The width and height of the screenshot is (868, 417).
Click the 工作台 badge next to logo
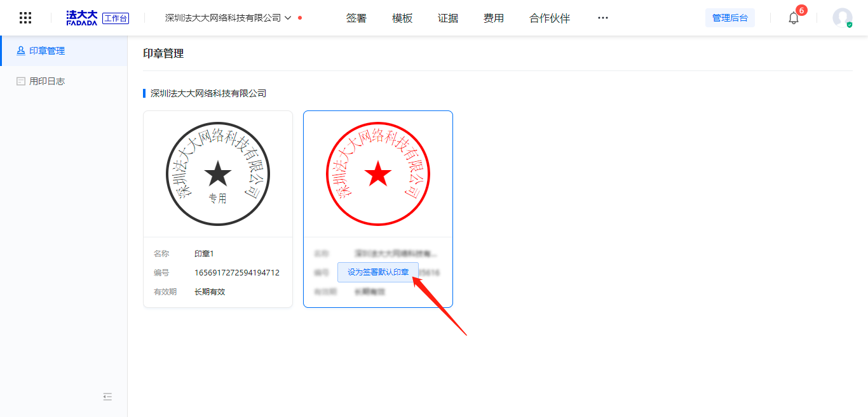click(x=116, y=18)
